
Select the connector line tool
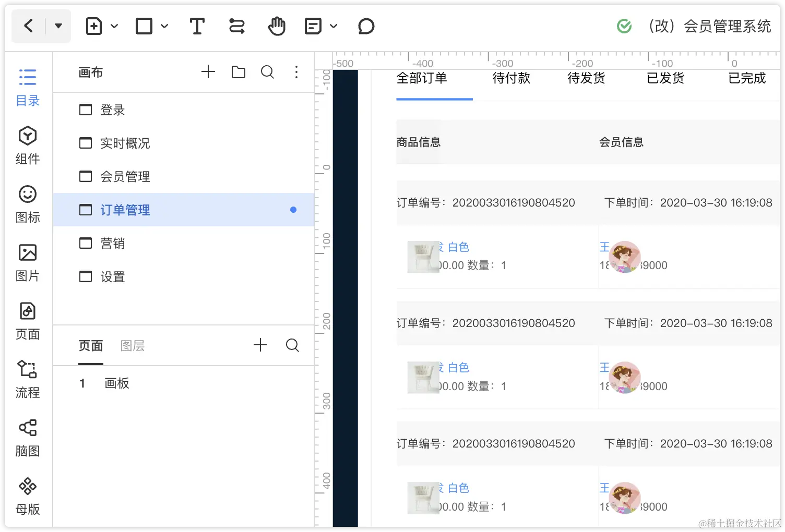point(237,26)
